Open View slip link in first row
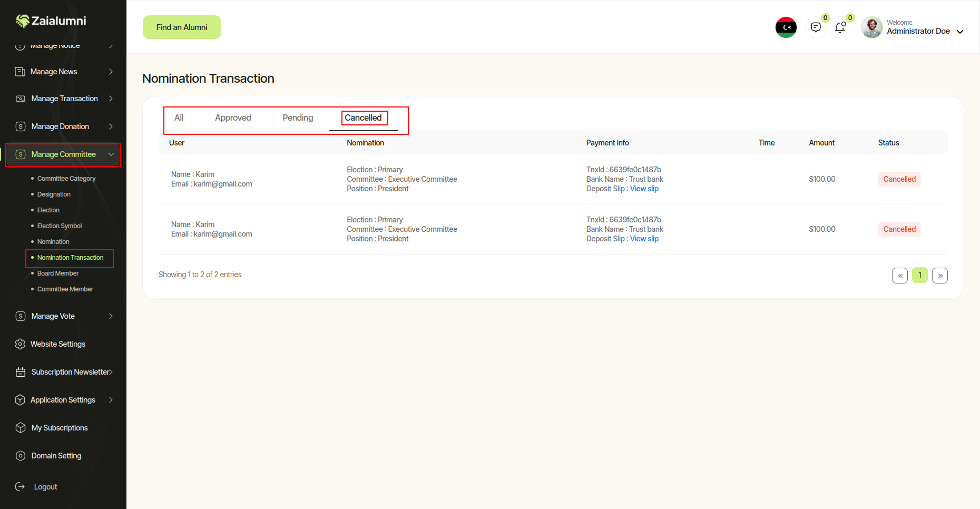 coord(644,189)
